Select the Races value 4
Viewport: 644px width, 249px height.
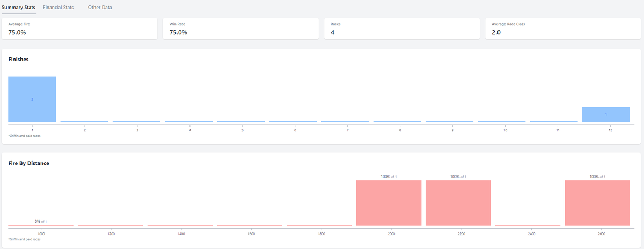click(333, 32)
